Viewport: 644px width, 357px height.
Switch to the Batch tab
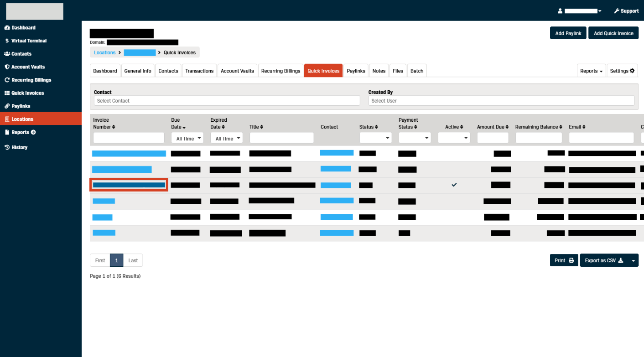tap(417, 71)
